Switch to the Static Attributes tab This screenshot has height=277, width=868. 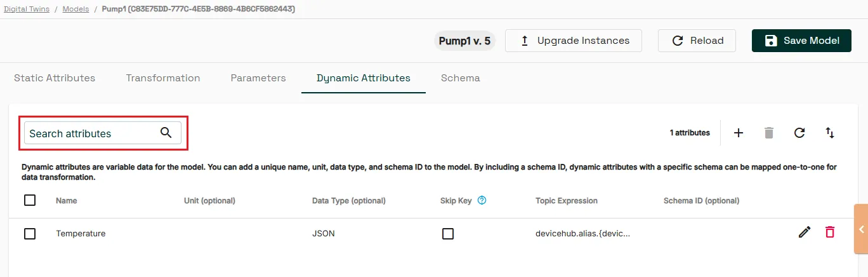click(x=55, y=78)
